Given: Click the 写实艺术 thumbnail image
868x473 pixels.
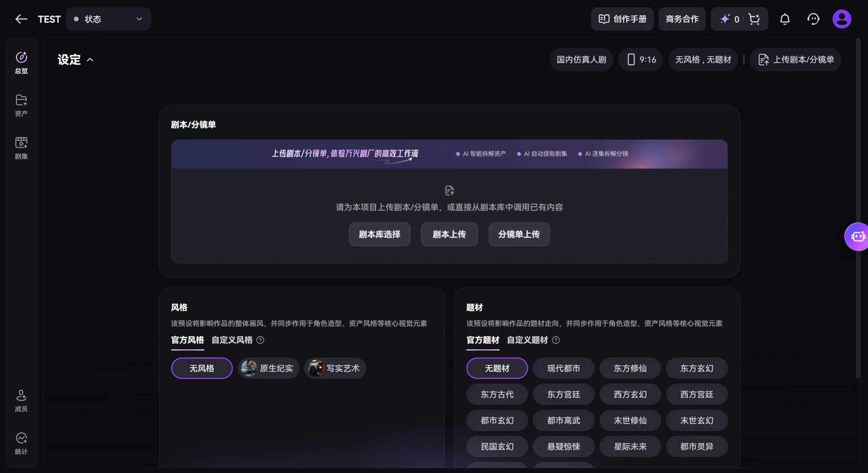Looking at the screenshot, I should [x=315, y=368].
